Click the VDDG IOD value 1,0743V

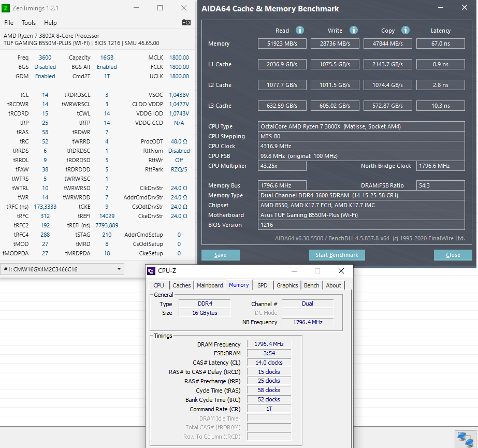pos(179,113)
